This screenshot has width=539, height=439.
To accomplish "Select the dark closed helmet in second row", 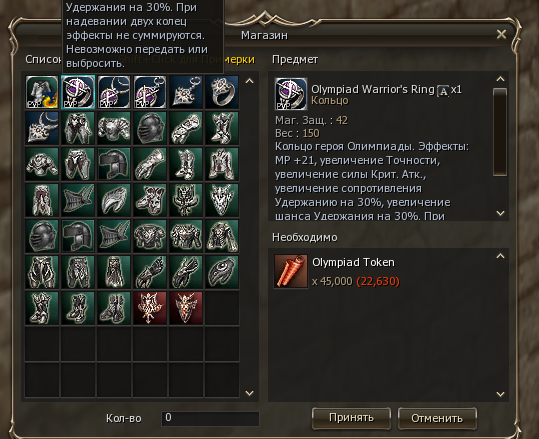I will click(x=150, y=128).
